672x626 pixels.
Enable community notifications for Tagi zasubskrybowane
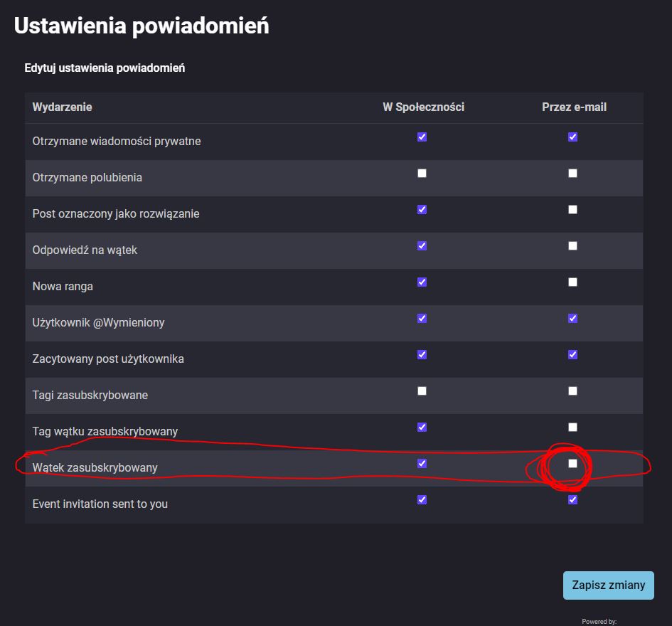[x=422, y=391]
